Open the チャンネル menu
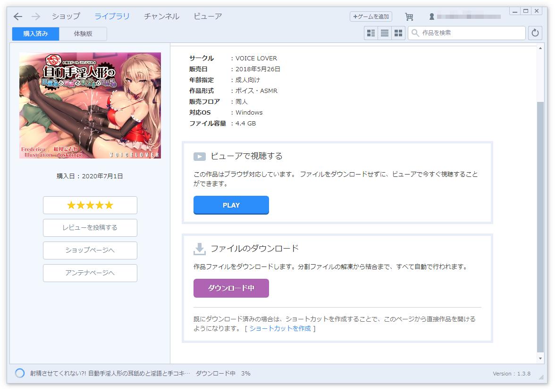Screen dimensions: 556x392 click(162, 17)
